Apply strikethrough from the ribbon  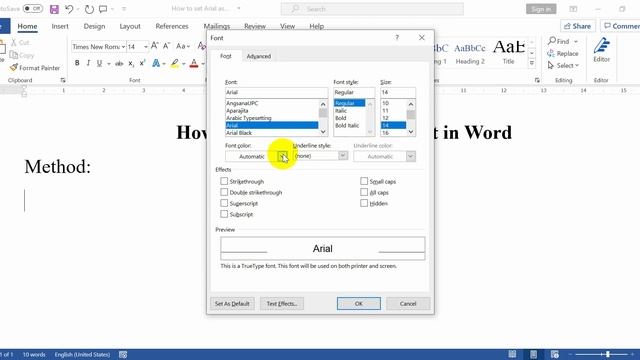pos(119,64)
